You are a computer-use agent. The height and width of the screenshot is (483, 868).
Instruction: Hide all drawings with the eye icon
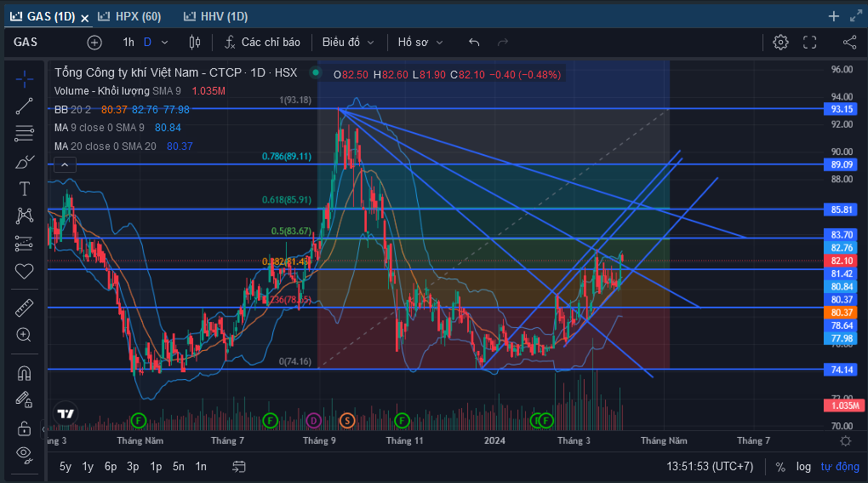click(x=25, y=455)
